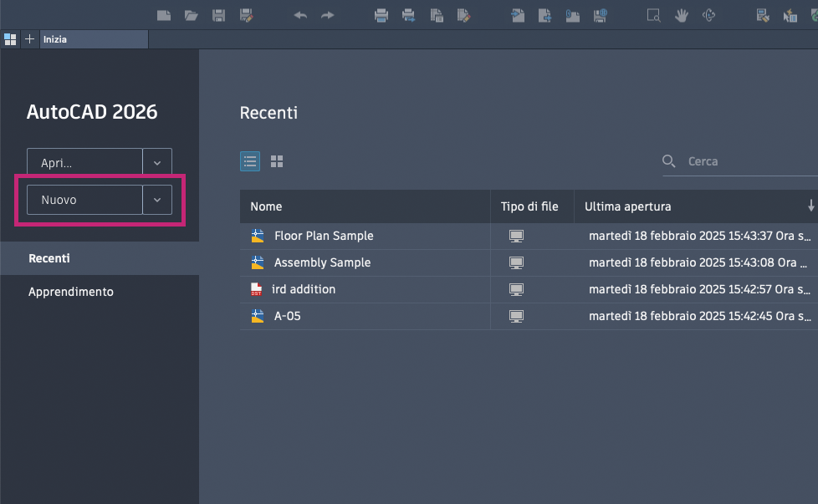The height and width of the screenshot is (504, 818).
Task: Switch Recenti to list view
Action: (x=250, y=161)
